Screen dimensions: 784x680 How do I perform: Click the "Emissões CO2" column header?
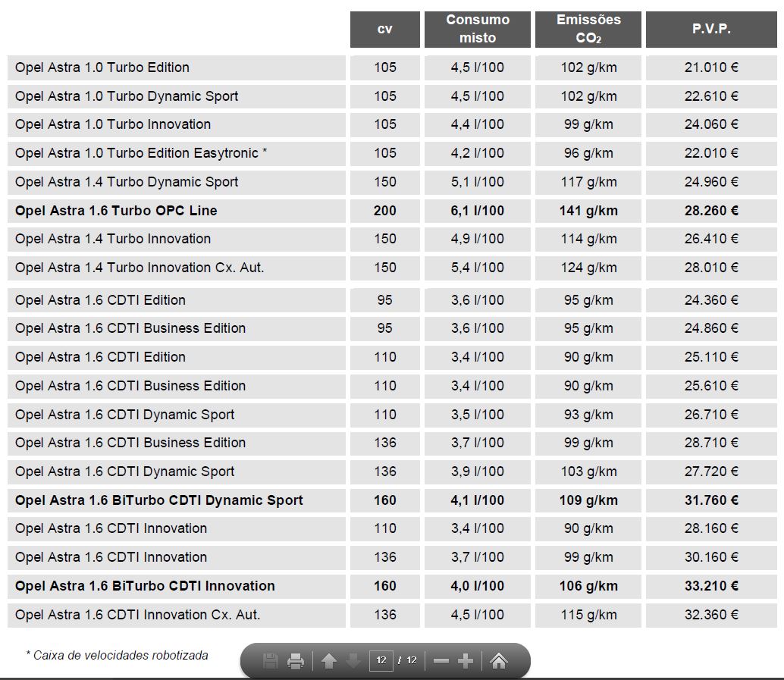coord(588,30)
